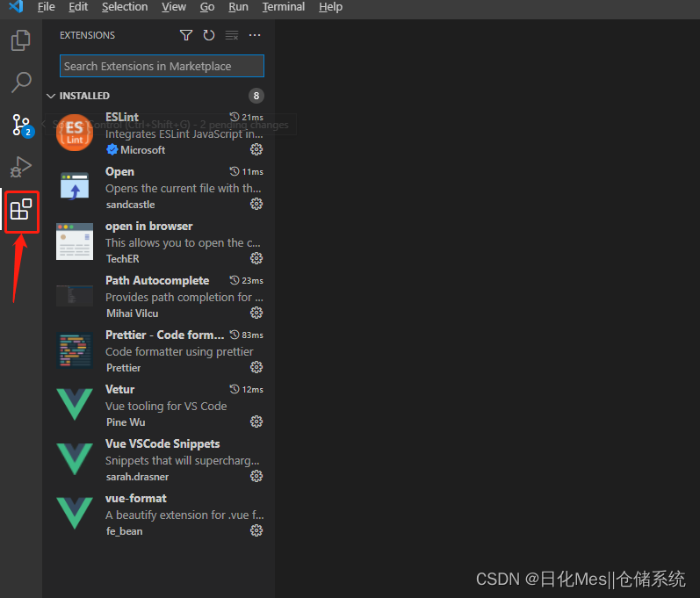This screenshot has height=598, width=700.
Task: Click the publisher name sarah.drasner
Action: click(138, 477)
